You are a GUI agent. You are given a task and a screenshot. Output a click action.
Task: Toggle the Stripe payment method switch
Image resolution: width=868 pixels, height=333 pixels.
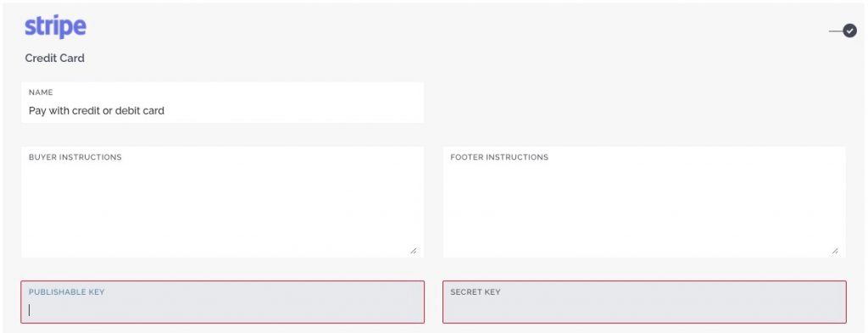click(843, 31)
